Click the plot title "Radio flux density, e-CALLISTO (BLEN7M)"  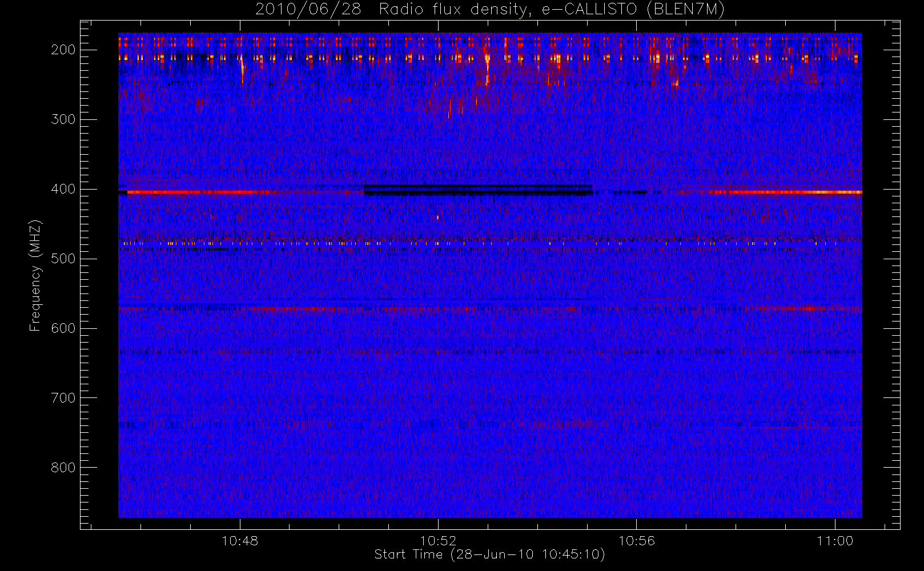point(552,10)
